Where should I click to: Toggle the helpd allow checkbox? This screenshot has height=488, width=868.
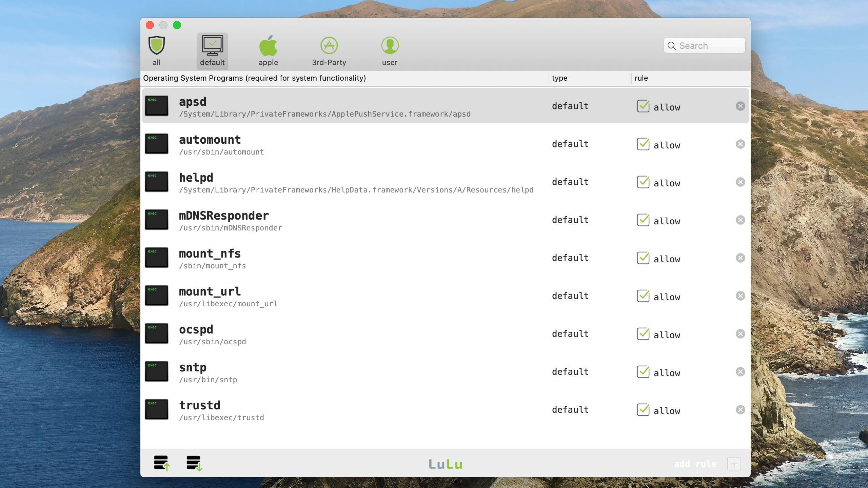tap(643, 182)
